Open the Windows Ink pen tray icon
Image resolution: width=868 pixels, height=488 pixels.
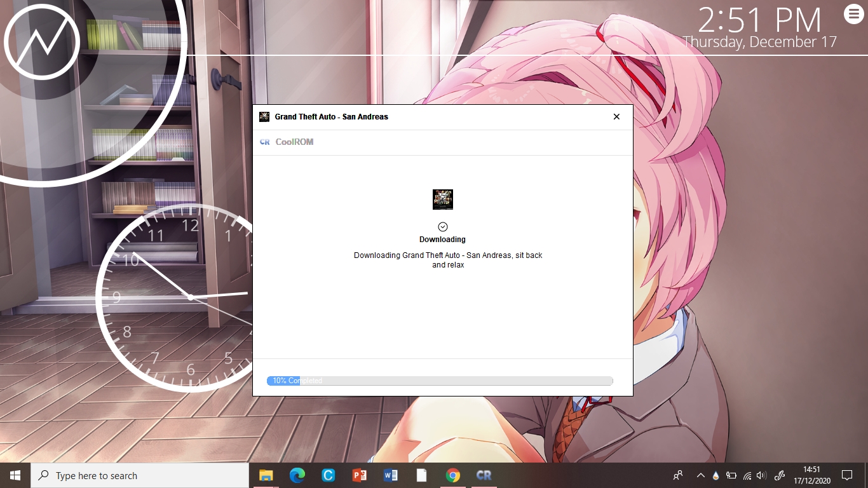coord(780,475)
